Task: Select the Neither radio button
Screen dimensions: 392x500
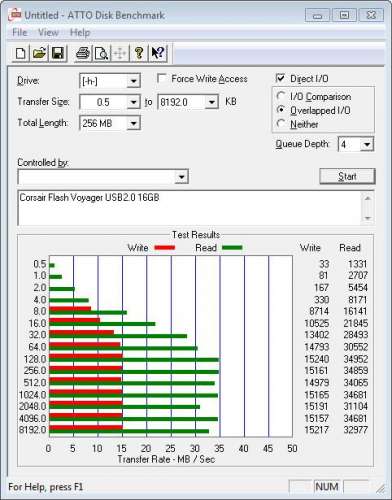Action: click(281, 124)
